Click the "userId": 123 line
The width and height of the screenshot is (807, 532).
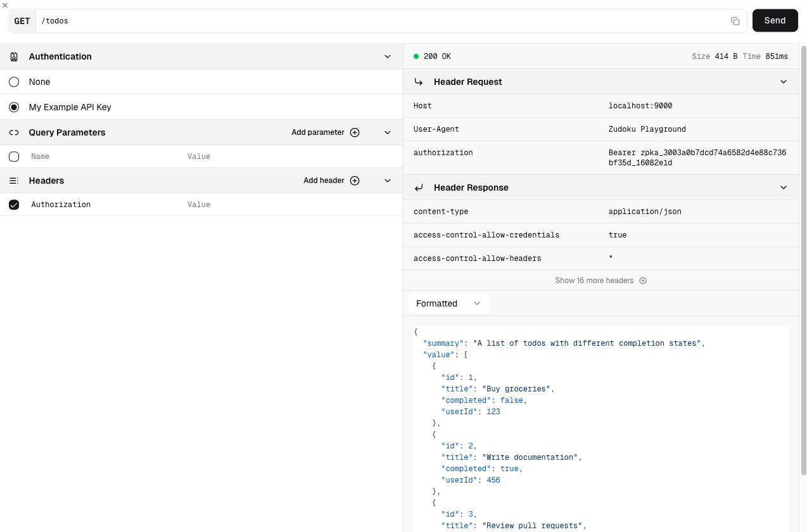pyautogui.click(x=471, y=412)
